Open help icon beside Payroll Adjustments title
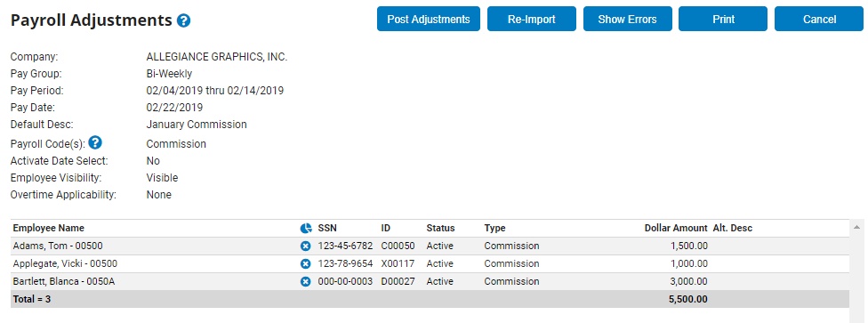Viewport: 868px width, 323px height. click(x=184, y=21)
